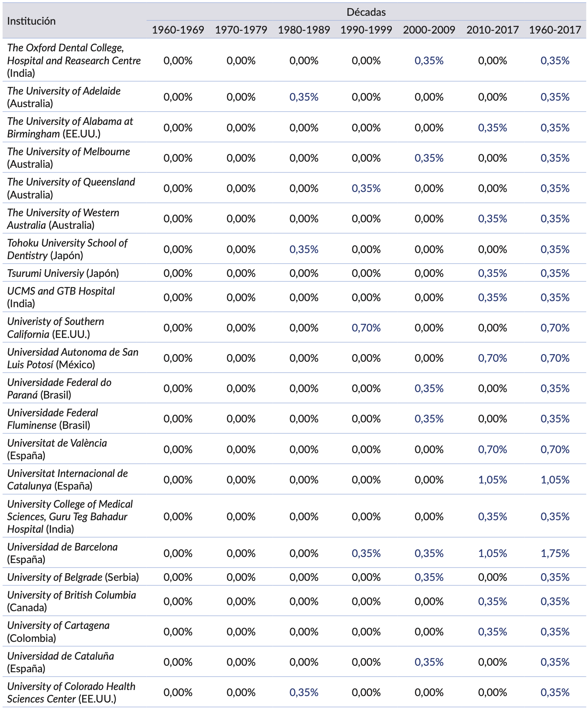Click Universidad de Barcelona institution name
Viewport: 588px width, 709px height.
click(x=62, y=553)
